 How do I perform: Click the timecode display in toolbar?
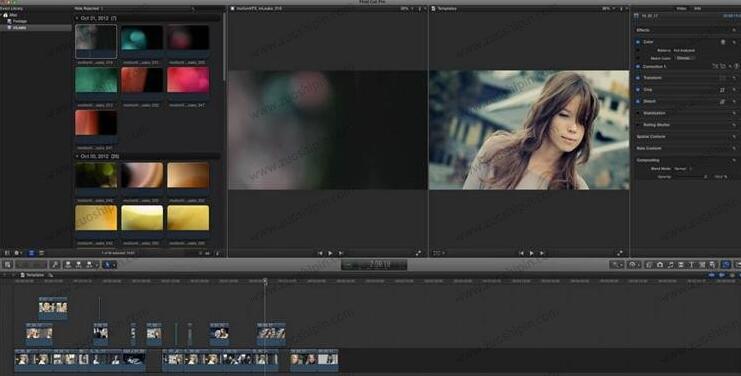(374, 265)
